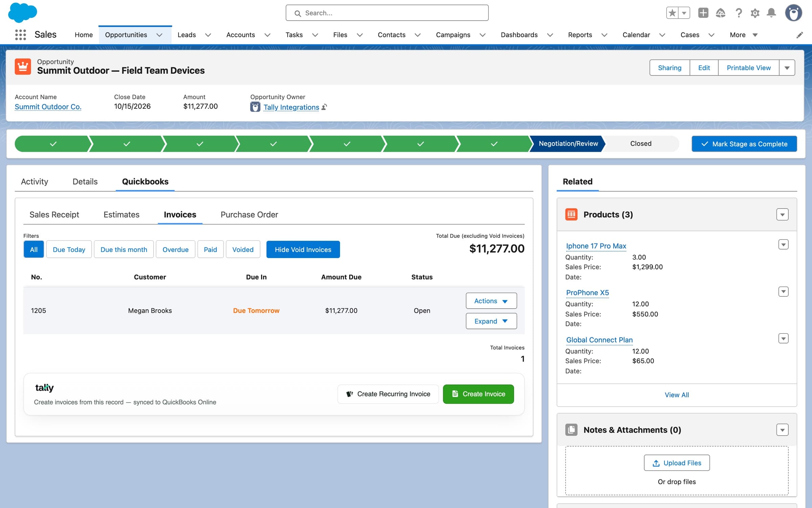Open the App Launcher grid icon

coord(21,35)
